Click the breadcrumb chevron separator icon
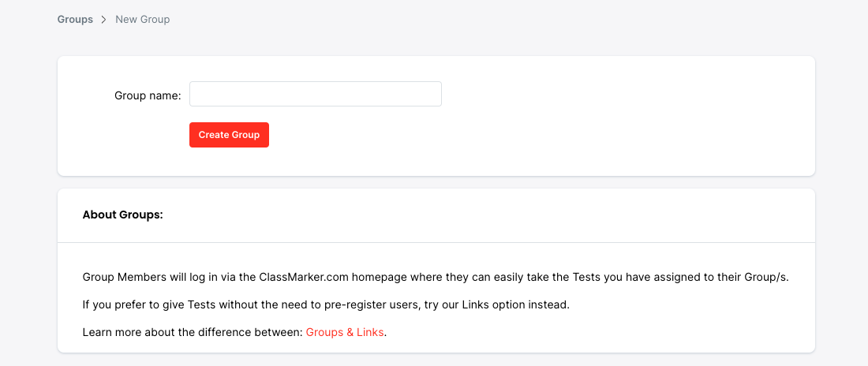This screenshot has width=868, height=366. [104, 19]
